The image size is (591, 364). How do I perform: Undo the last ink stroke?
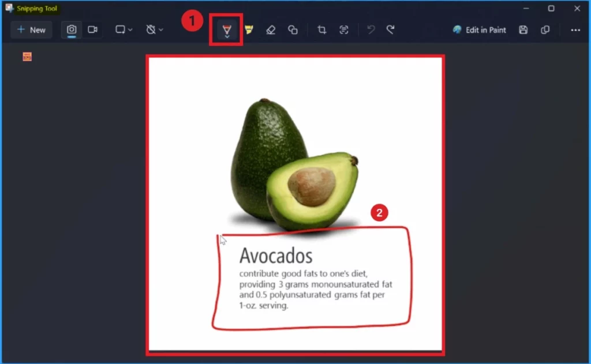371,30
